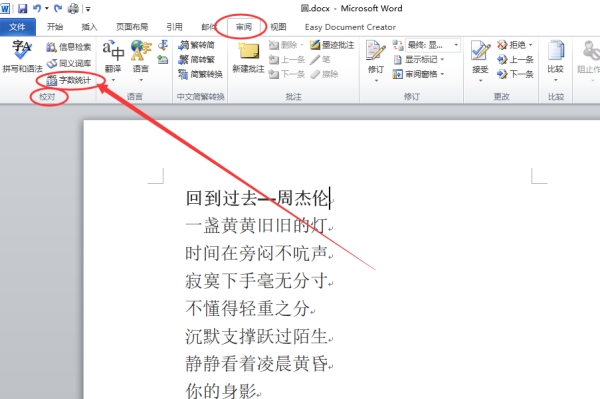Expand 显示标记 show markup menu
This screenshot has height=399, width=600.
coord(419,59)
